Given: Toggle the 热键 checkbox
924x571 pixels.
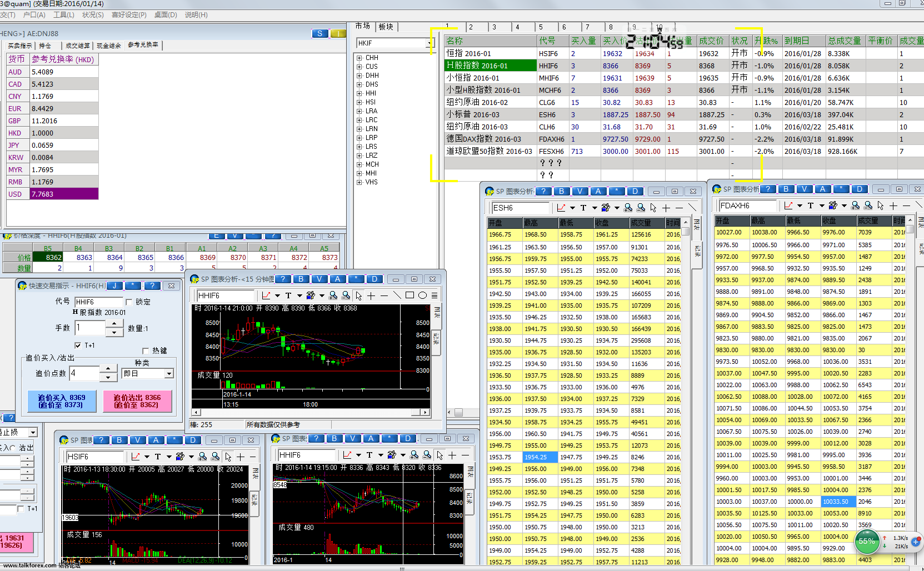Looking at the screenshot, I should [146, 351].
